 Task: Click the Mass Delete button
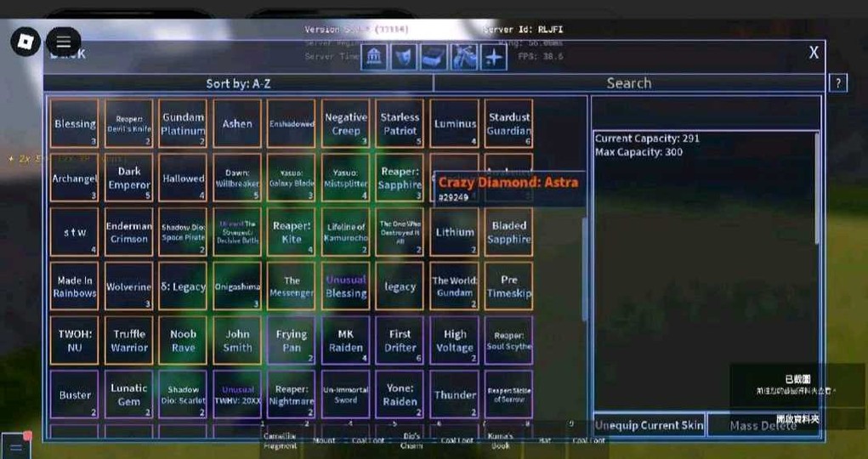[x=763, y=425]
